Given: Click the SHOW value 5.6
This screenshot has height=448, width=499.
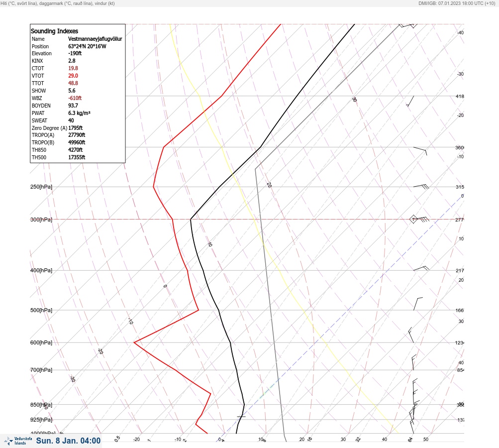Looking at the screenshot, I should pyautogui.click(x=72, y=91).
